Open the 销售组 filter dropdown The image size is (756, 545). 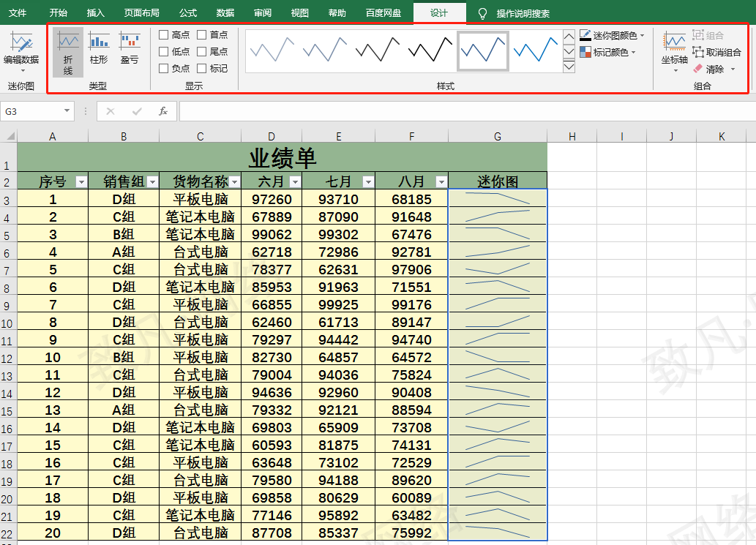(152, 181)
